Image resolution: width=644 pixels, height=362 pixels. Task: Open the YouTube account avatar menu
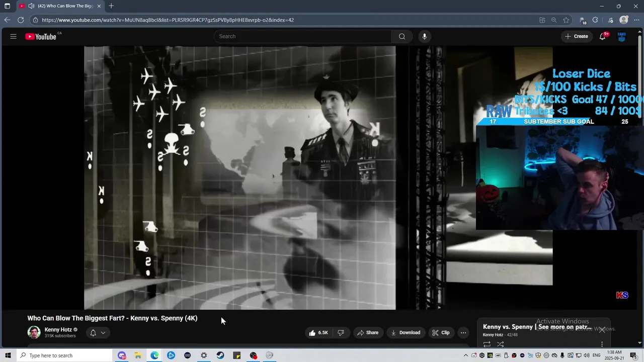click(x=622, y=36)
